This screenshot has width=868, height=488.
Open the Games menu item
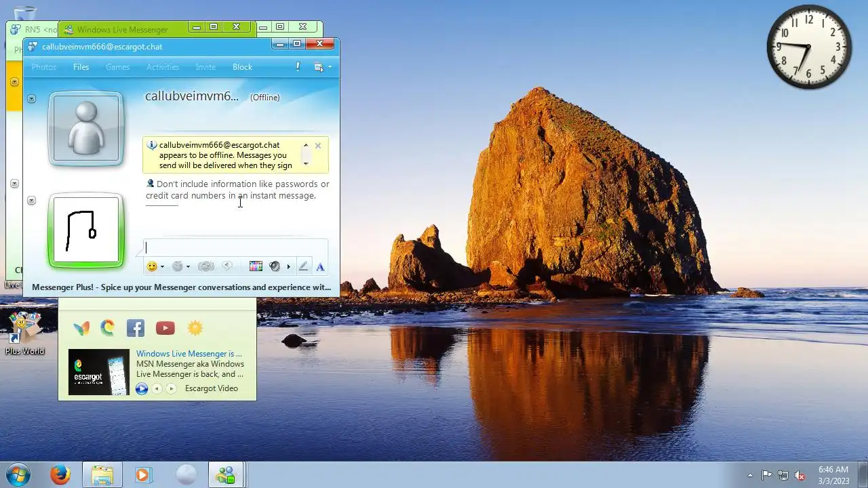tap(117, 66)
